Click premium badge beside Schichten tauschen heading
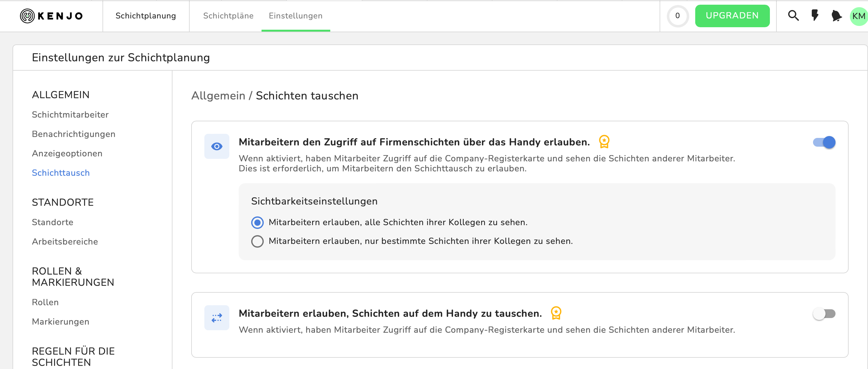Image resolution: width=868 pixels, height=369 pixels. point(556,313)
